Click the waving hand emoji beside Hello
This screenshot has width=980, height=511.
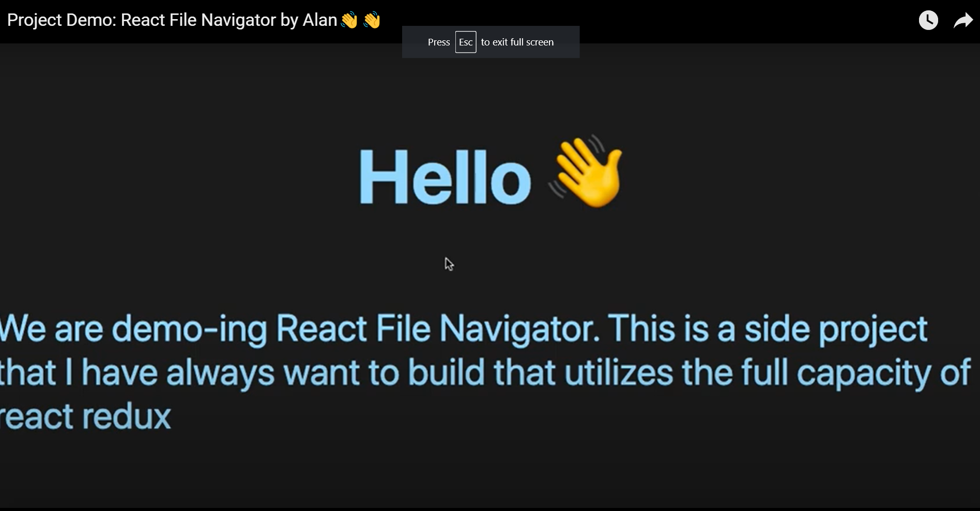point(586,172)
